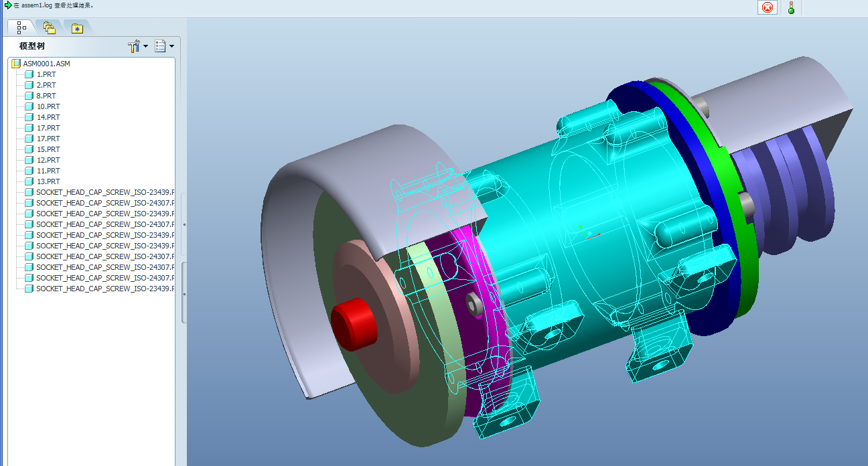
Task: Switch to the Model Tree navigator tab
Action: (x=21, y=27)
